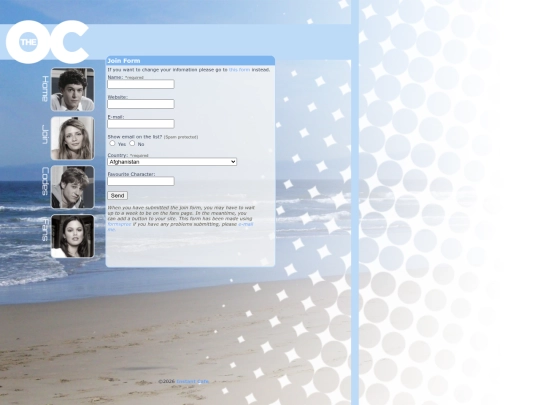Click the Home vertical menu label
This screenshot has height=405, width=540.
click(45, 89)
